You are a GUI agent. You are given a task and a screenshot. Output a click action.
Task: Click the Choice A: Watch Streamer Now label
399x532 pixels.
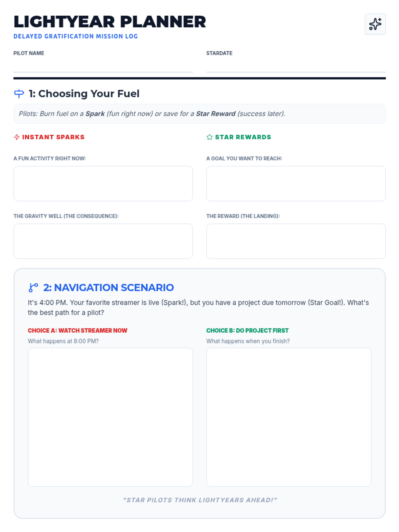77,331
